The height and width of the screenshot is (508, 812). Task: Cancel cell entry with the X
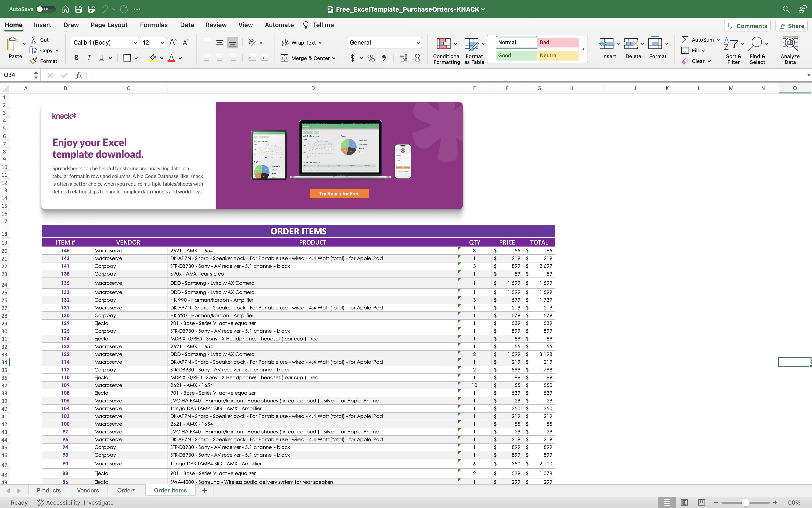[50, 75]
